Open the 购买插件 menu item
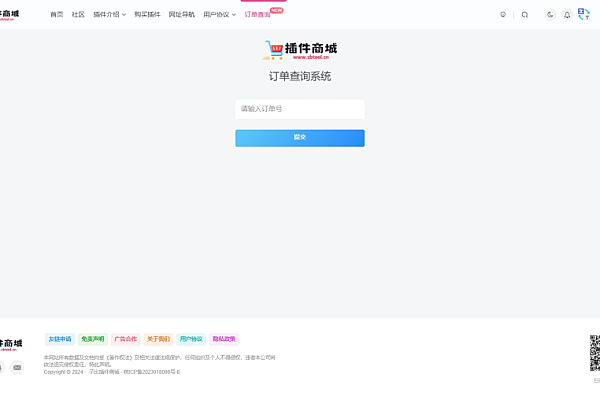This screenshot has height=400, width=600. [x=147, y=15]
